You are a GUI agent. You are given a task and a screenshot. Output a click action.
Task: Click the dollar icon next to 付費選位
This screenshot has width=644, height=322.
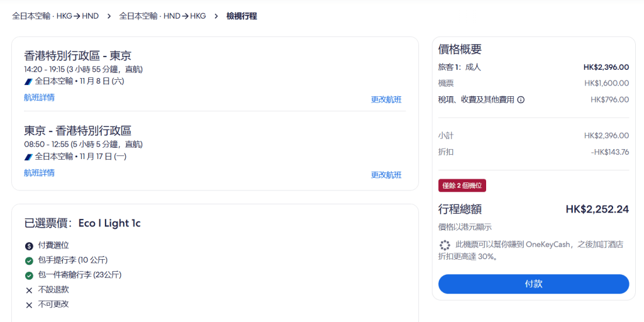point(29,245)
